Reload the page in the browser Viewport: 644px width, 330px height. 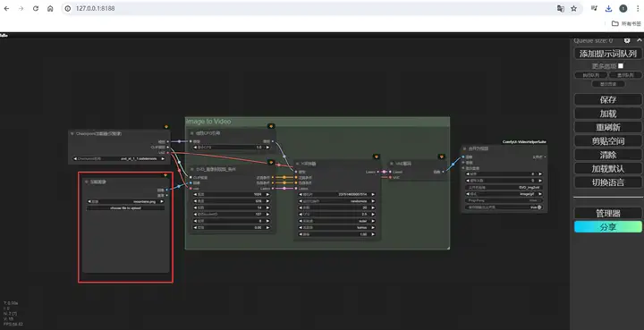[x=36, y=9]
